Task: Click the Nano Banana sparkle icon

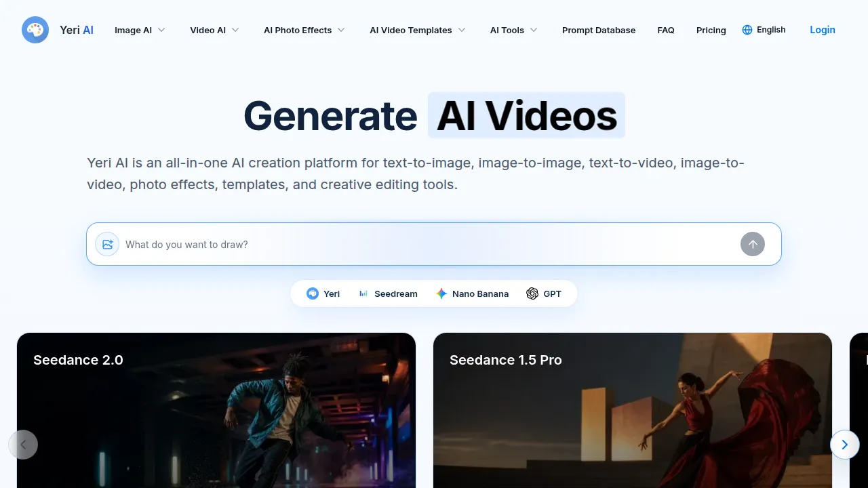Action: (441, 293)
